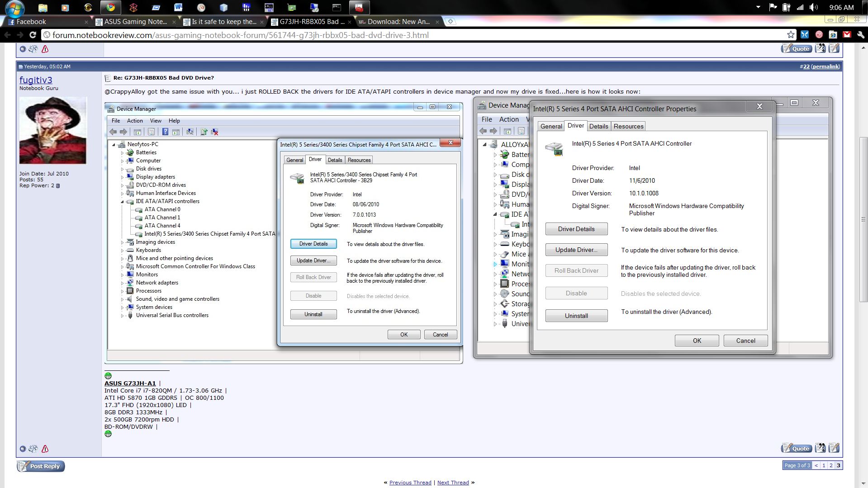Click the ASUS G73JH-A1 signature text
Screen dimensions: 868x488
(x=130, y=383)
